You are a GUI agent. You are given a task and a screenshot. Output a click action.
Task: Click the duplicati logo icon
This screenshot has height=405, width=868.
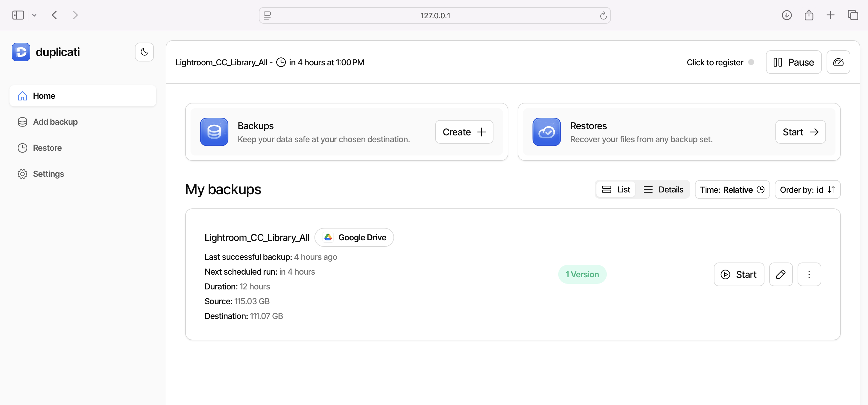coord(21,52)
